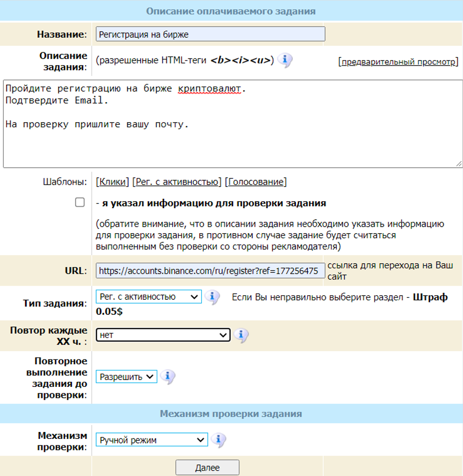The image size is (463, 476).
Task: Click the 'Механизм проверки задания' section header
Action: [x=231, y=414]
